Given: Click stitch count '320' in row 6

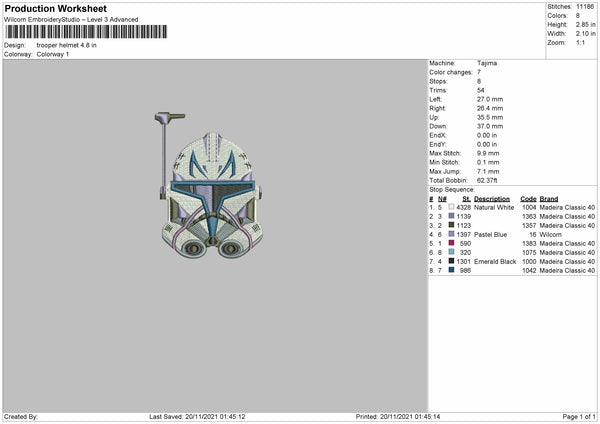Looking at the screenshot, I should pos(465,253).
